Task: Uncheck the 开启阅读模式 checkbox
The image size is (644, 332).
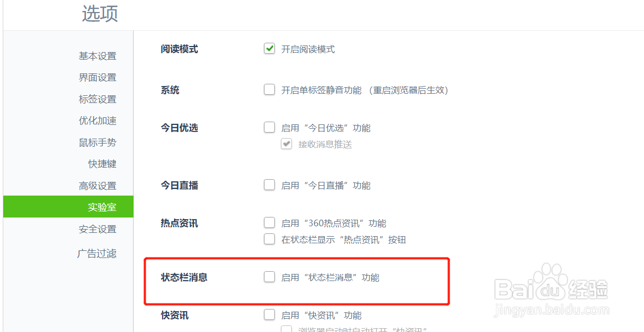Action: click(269, 49)
